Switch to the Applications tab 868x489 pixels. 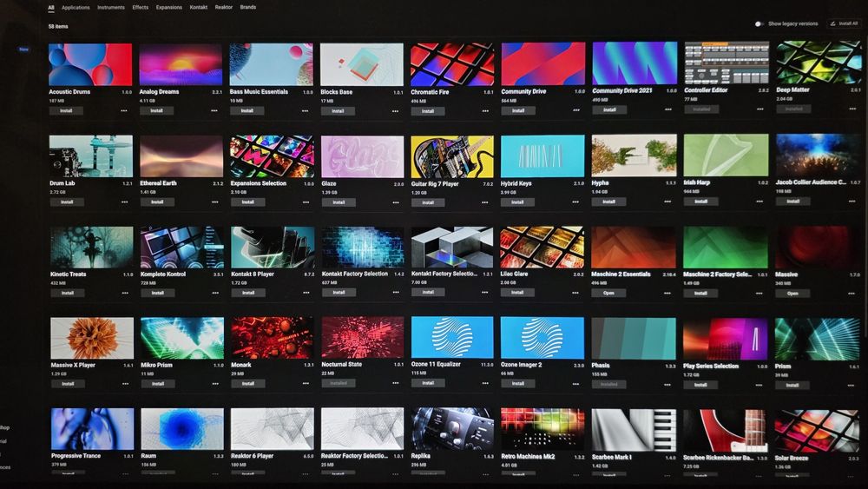click(x=76, y=8)
